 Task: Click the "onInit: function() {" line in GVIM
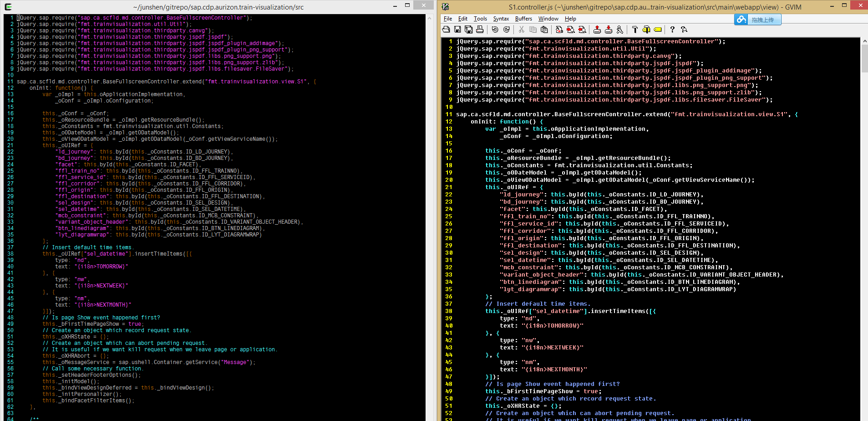(507, 122)
